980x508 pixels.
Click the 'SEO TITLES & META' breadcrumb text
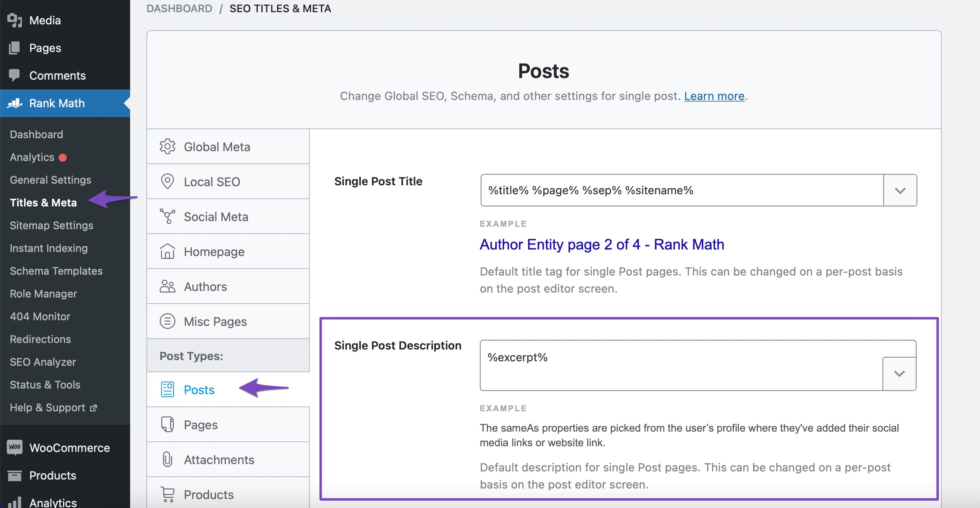tap(280, 9)
